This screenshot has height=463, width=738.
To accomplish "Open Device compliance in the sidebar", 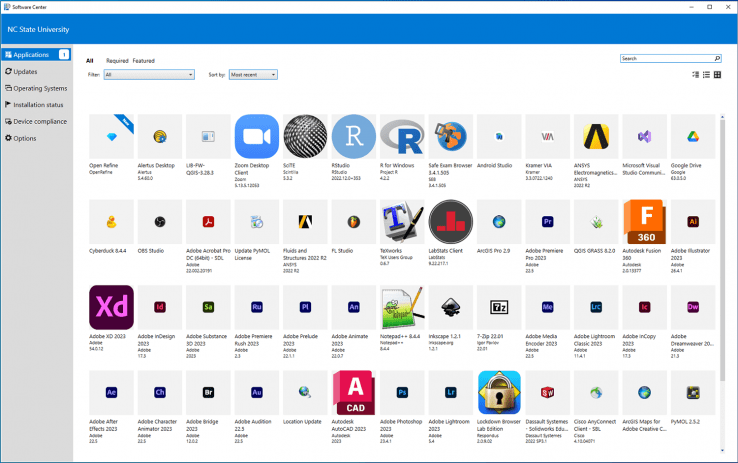I will click(x=36, y=121).
